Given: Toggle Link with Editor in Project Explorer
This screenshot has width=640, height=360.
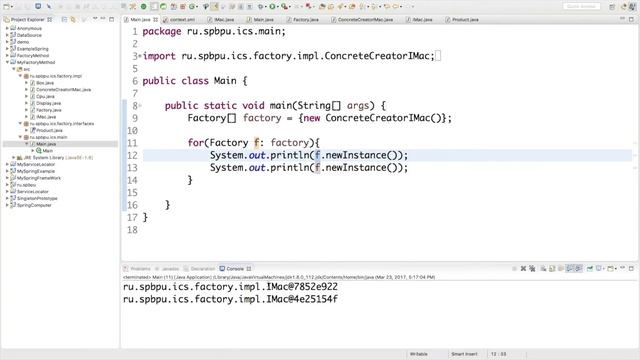Looking at the screenshot, I should [73, 20].
